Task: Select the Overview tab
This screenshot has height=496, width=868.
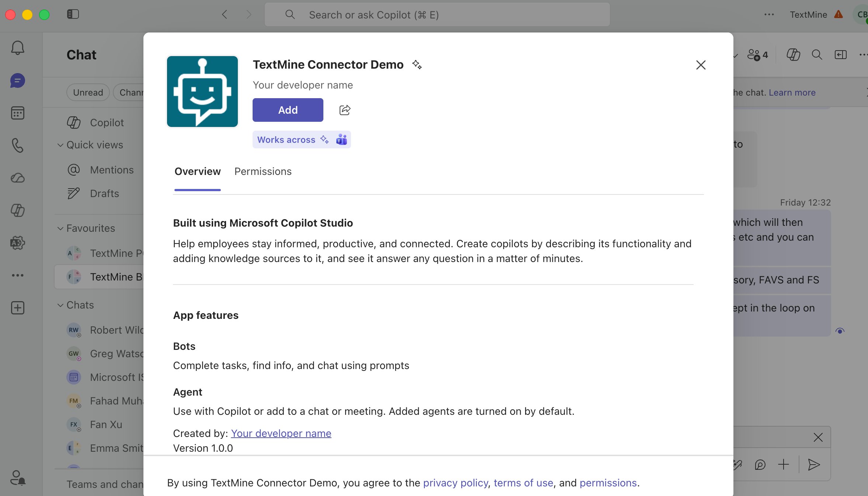Action: click(x=198, y=171)
